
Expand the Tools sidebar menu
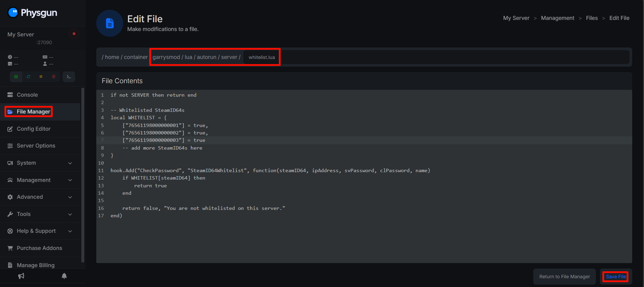[x=40, y=214]
